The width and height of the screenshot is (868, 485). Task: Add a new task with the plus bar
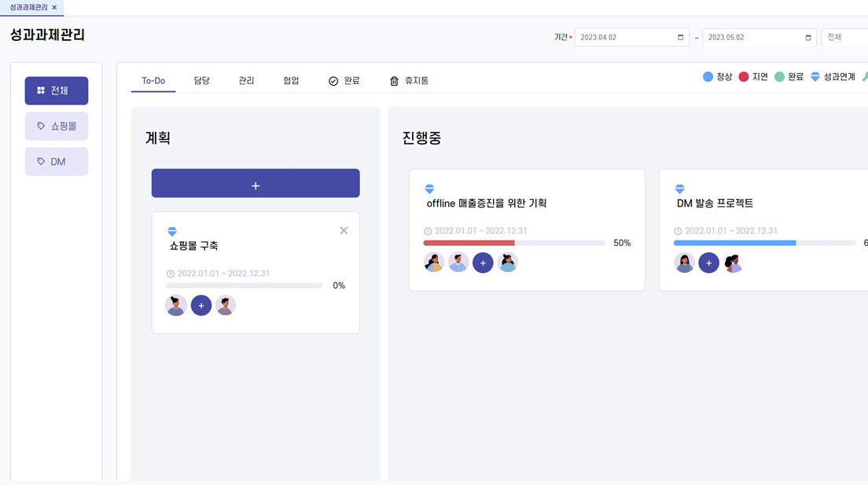pos(256,183)
